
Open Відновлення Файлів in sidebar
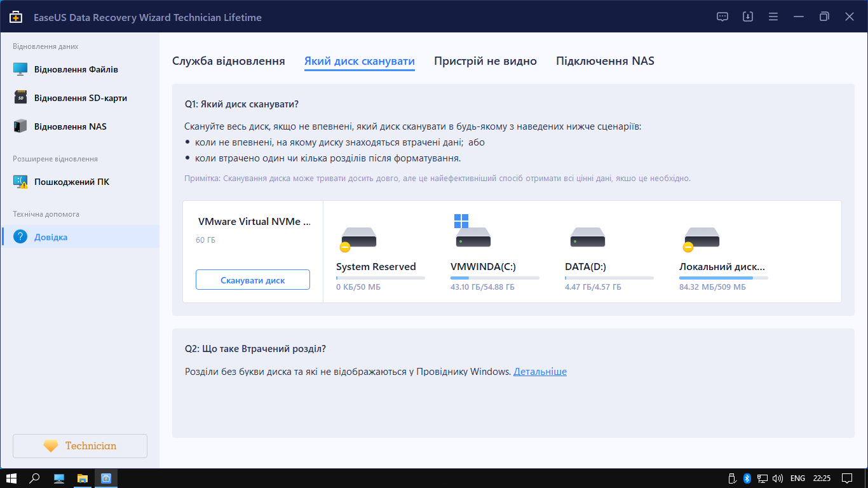[x=80, y=69]
